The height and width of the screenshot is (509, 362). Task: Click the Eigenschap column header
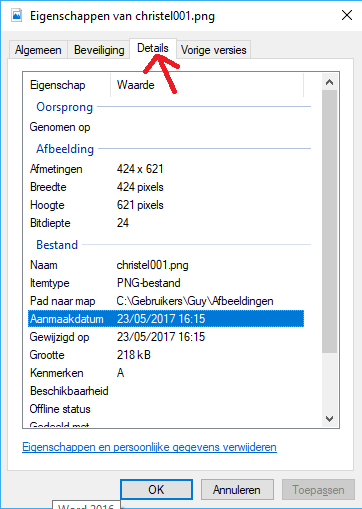pyautogui.click(x=67, y=85)
